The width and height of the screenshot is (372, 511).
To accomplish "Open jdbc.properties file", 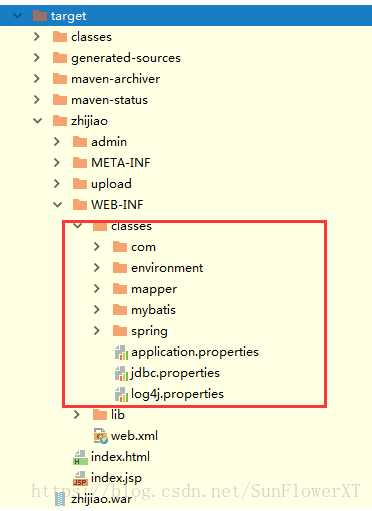I will tap(175, 373).
